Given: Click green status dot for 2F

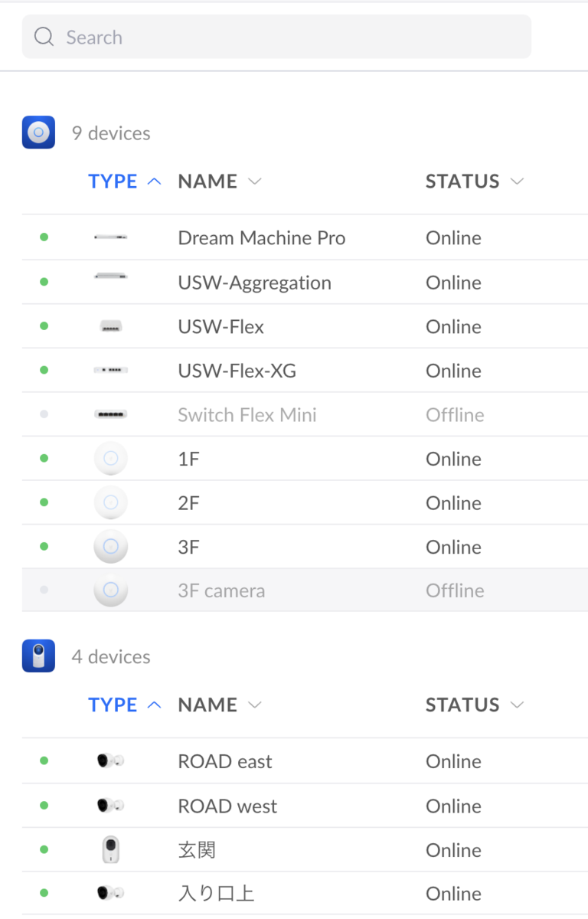Looking at the screenshot, I should [44, 502].
